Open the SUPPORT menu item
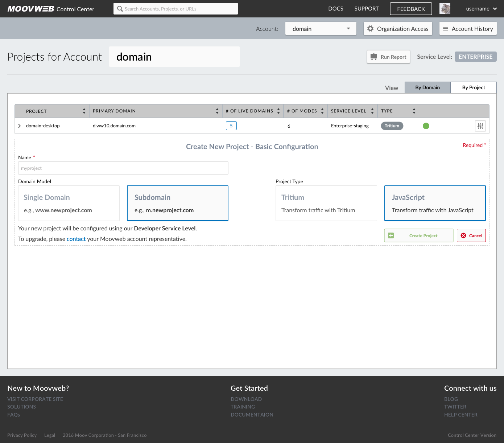 (367, 9)
